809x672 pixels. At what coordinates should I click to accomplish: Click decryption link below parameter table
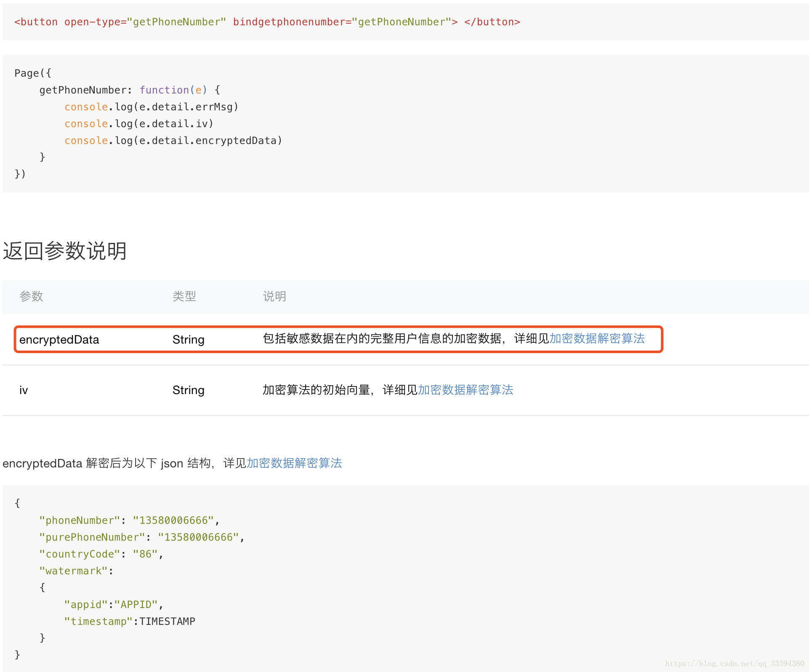point(294,463)
